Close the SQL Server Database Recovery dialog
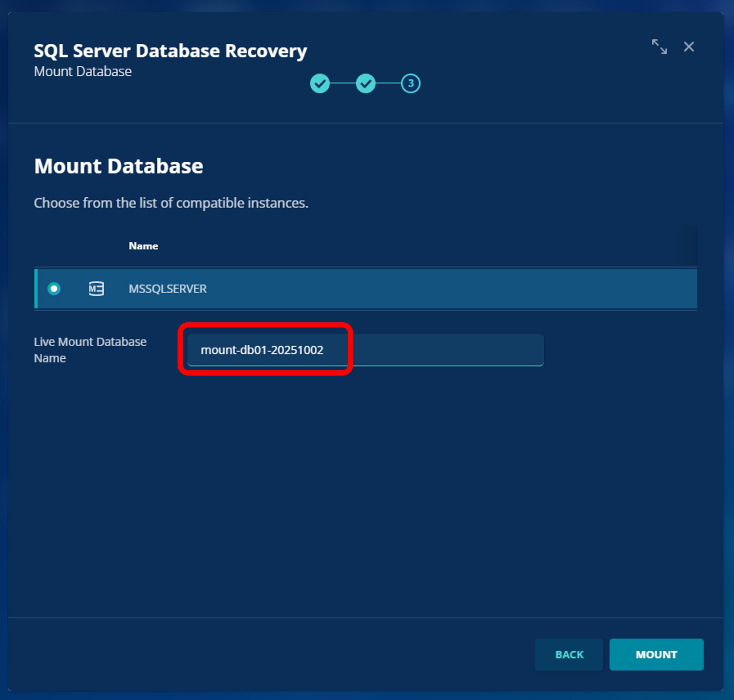 pyautogui.click(x=689, y=47)
